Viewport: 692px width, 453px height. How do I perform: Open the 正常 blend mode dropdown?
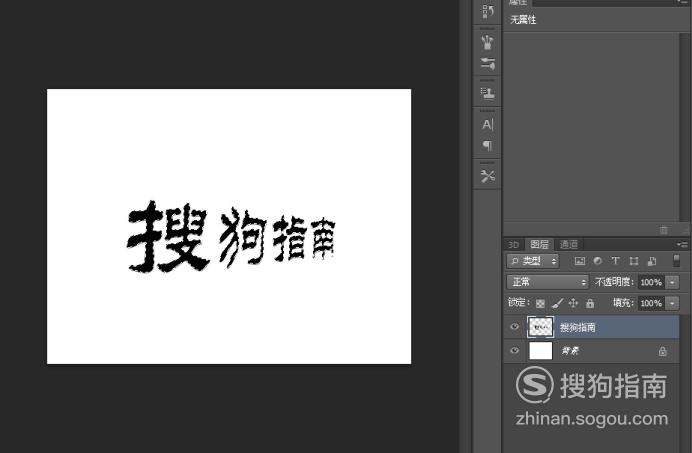(548, 282)
